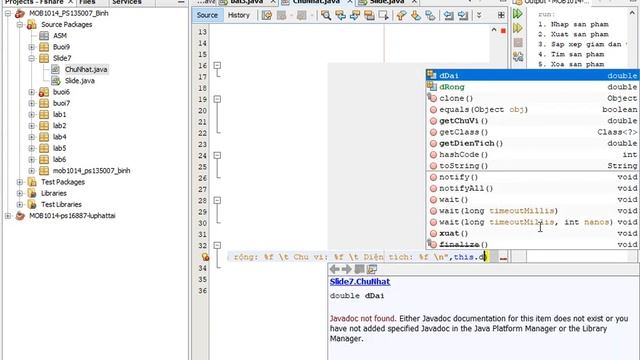Click the Find Previous Occurrence icon
The height and width of the screenshot is (360, 640).
point(340,16)
